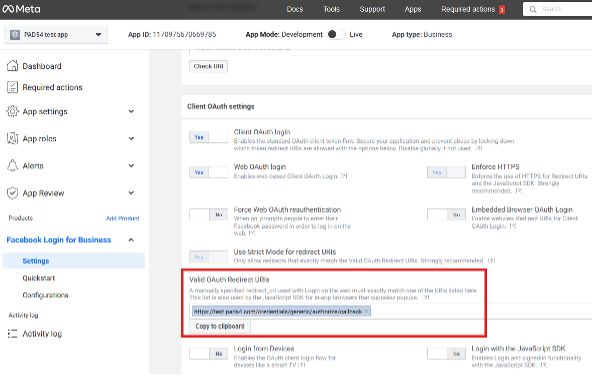Click the Activity log list icon
Screen dimensions: 592x376
(x=12, y=334)
